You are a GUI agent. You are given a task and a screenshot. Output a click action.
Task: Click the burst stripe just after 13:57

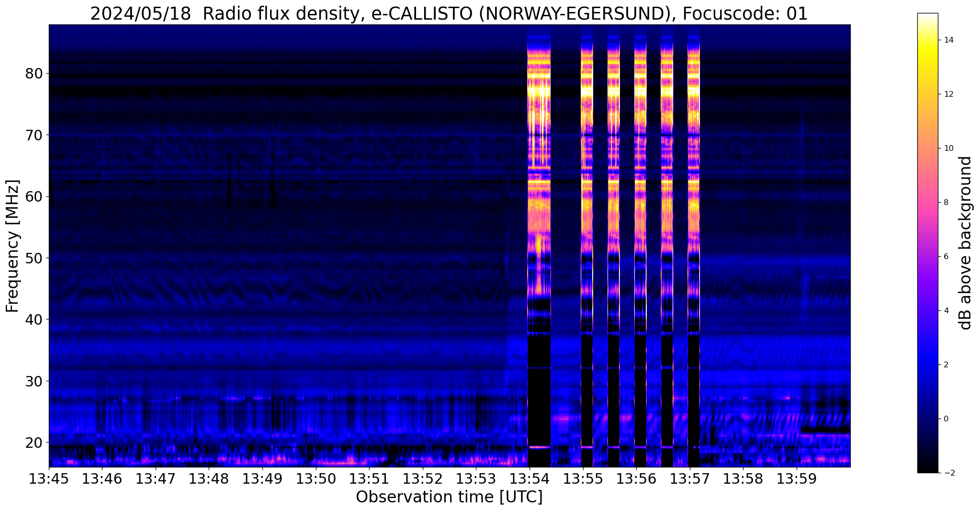coord(694,246)
